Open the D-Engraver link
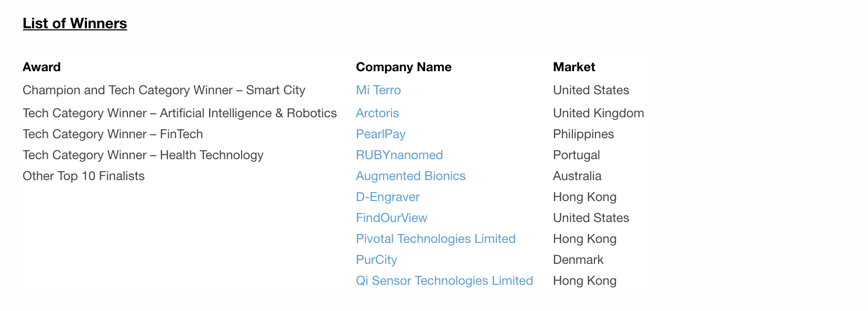This screenshot has height=311, width=868. pyautogui.click(x=387, y=197)
